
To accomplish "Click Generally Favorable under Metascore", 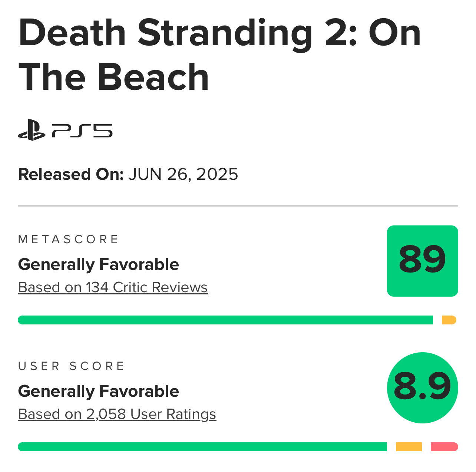I will coord(99,265).
